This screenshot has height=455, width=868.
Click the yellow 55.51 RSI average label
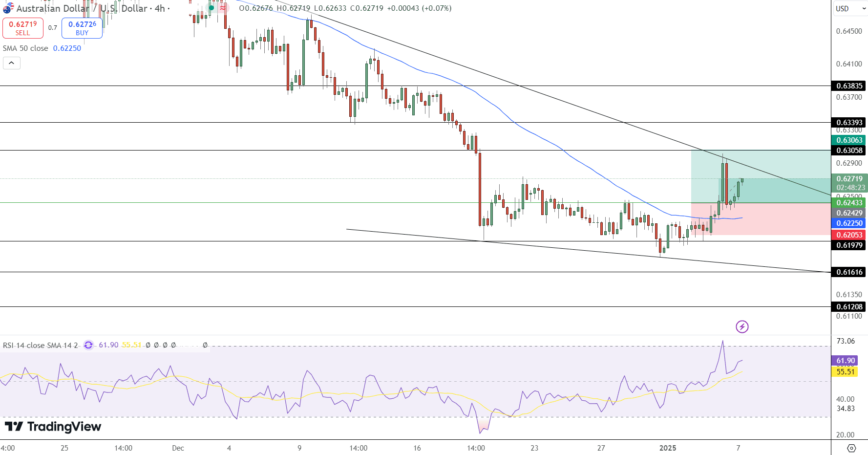coord(845,372)
